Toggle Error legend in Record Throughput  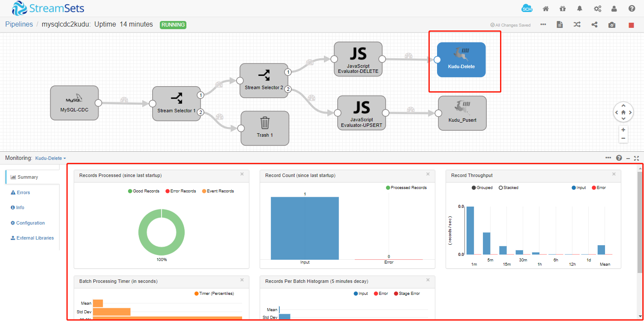[x=599, y=188]
